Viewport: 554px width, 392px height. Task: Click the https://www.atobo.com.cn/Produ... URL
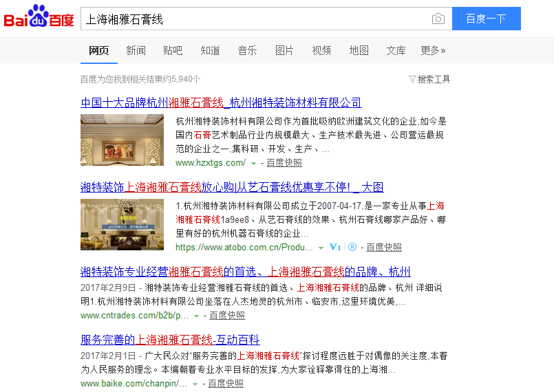244,247
